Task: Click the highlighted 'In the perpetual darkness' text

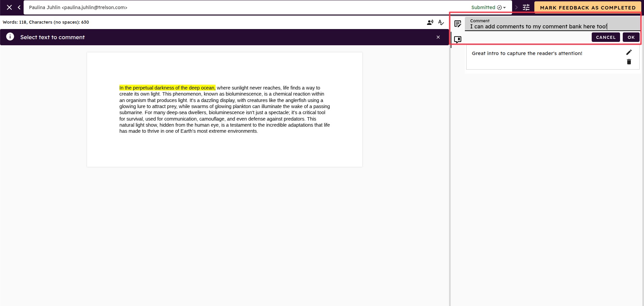Action: 167,88
